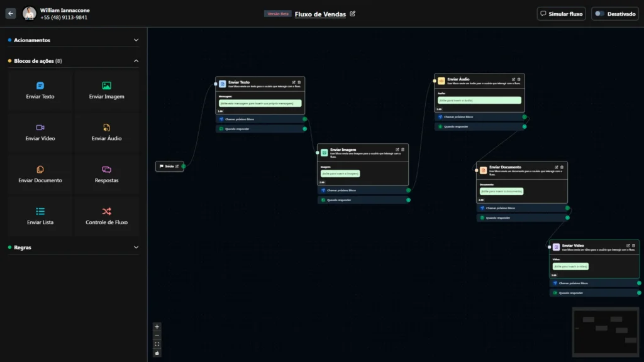Fit the flow view to screen
Screen dimensions: 644x362
coord(157,344)
